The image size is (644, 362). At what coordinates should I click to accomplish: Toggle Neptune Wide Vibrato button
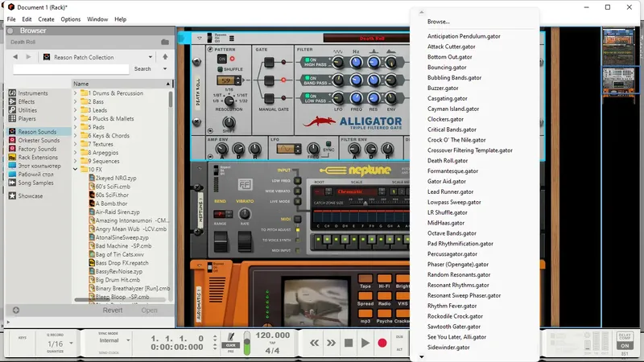(298, 191)
